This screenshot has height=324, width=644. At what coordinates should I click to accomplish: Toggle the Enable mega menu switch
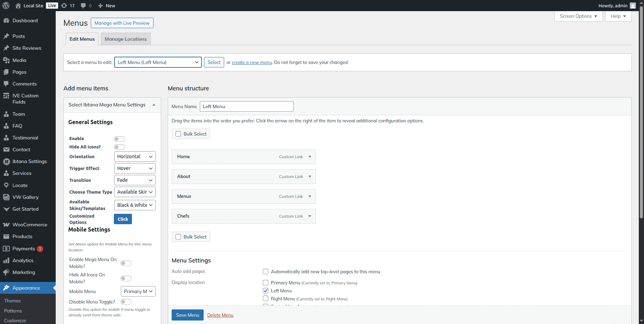pyautogui.click(x=119, y=139)
